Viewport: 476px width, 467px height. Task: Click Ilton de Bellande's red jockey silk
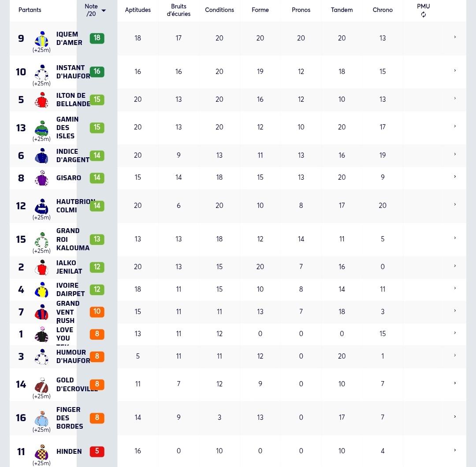tap(41, 100)
